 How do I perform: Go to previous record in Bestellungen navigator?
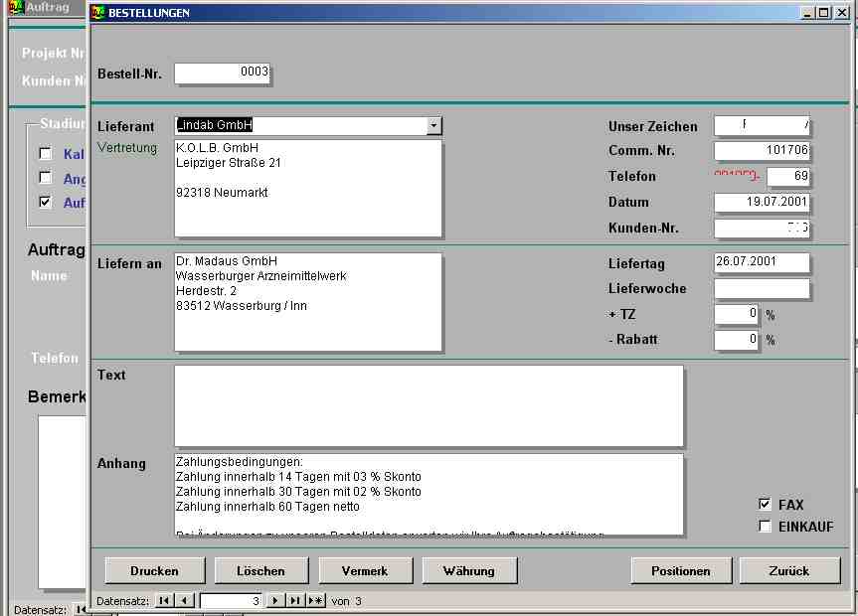[x=185, y=601]
